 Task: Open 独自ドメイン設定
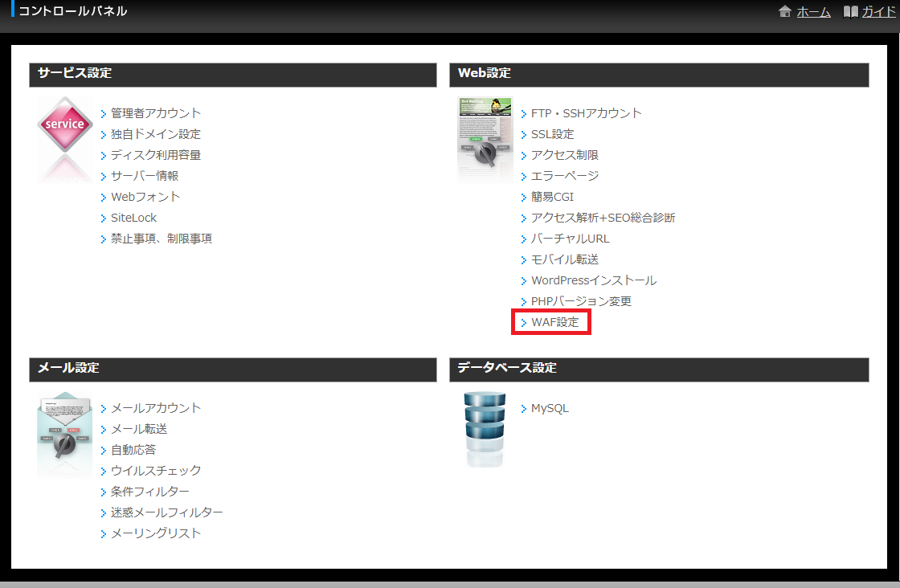(156, 134)
